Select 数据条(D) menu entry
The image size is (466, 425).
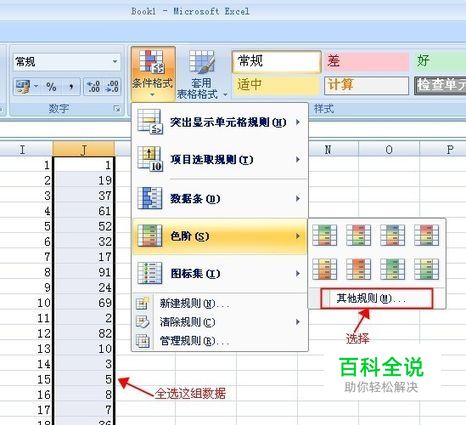220,199
